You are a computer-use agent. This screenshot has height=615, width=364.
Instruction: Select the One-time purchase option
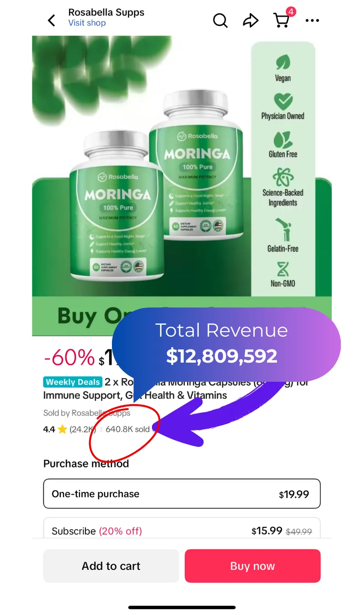pyautogui.click(x=182, y=493)
